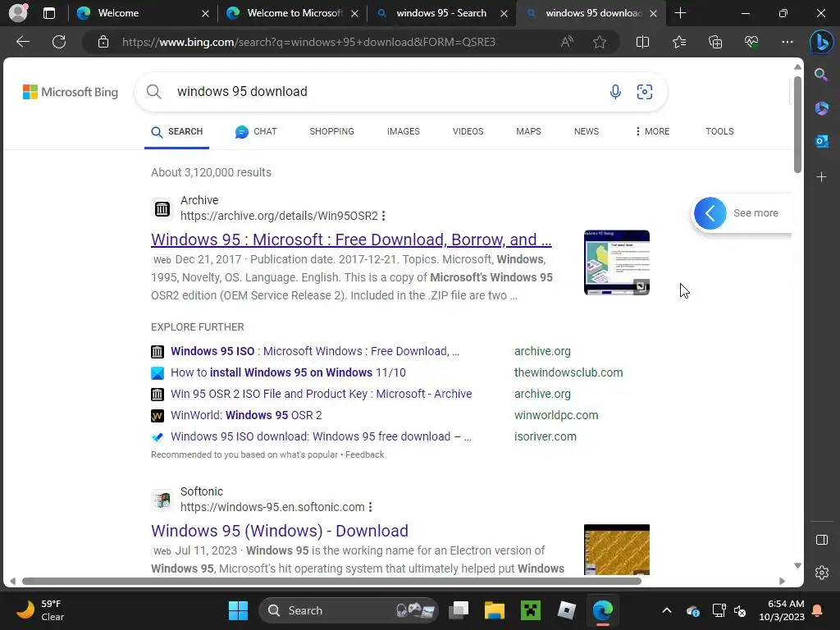Open Collections icon in toolbar

(x=715, y=42)
